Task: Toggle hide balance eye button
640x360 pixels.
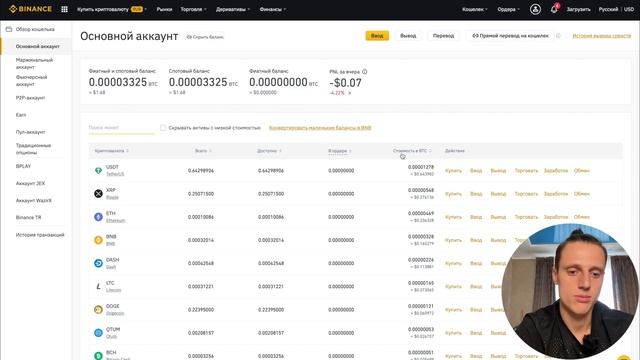Action: (x=205, y=37)
